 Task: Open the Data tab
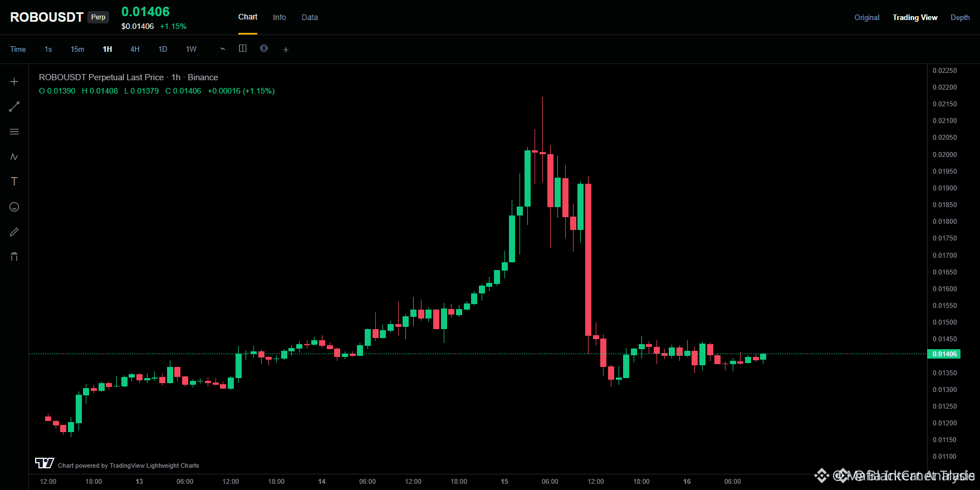(310, 17)
